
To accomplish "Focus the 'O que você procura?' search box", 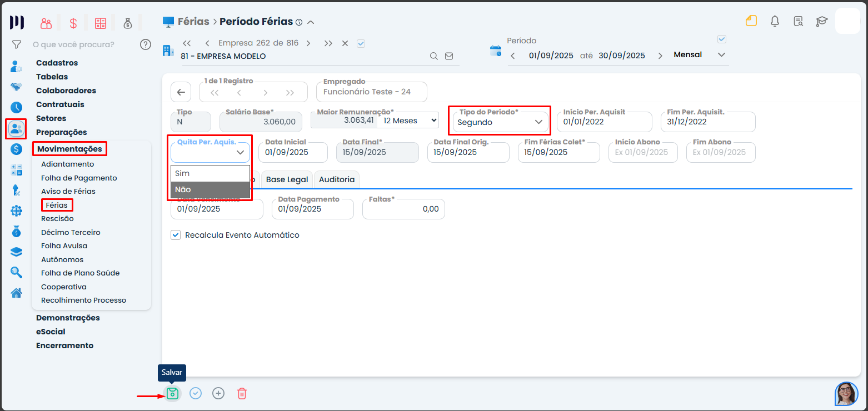I will point(73,44).
